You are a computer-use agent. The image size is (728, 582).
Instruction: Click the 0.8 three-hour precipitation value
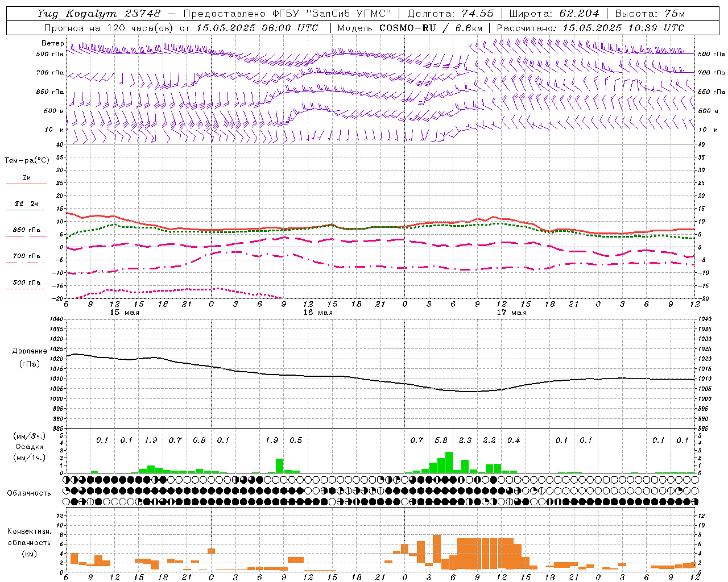tap(199, 440)
